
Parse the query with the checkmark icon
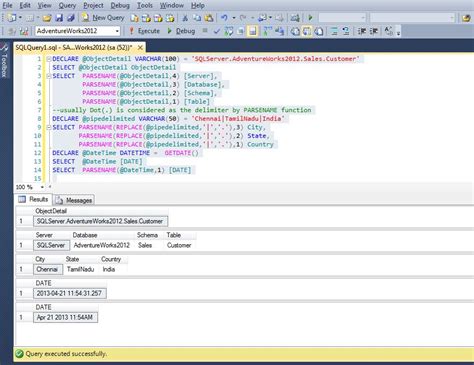pos(217,31)
